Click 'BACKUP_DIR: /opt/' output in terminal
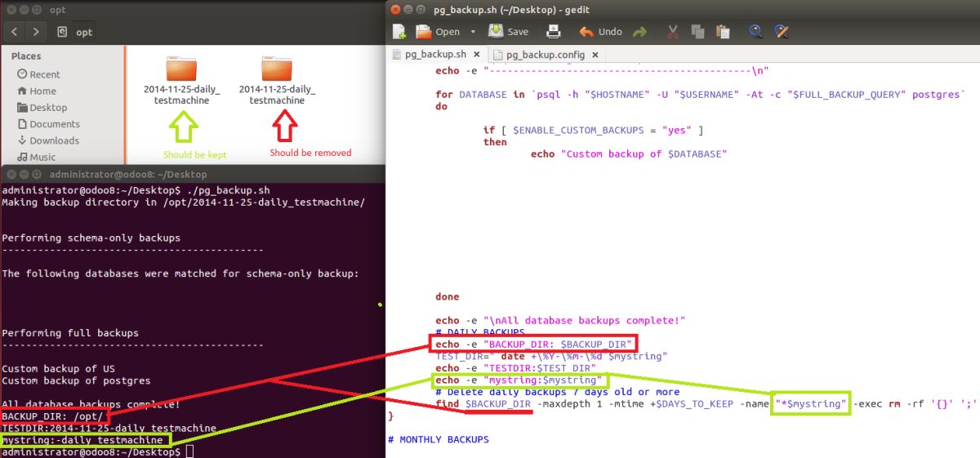Image resolution: width=980 pixels, height=458 pixels. point(52,416)
